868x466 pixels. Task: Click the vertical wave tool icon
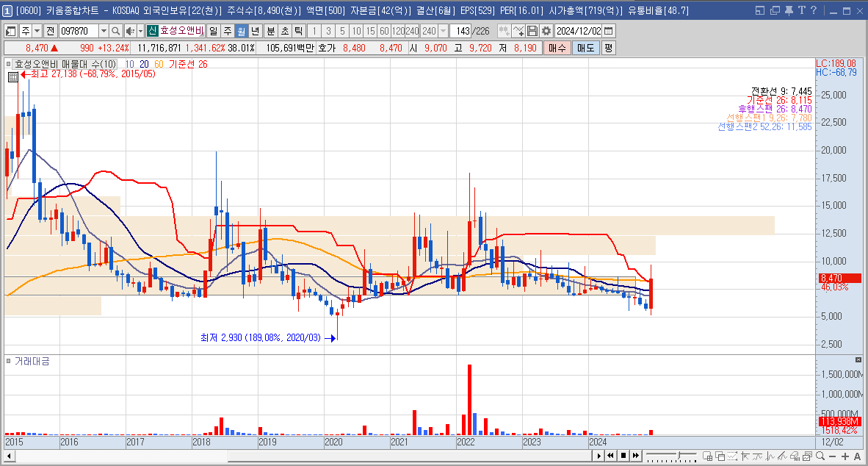770,456
